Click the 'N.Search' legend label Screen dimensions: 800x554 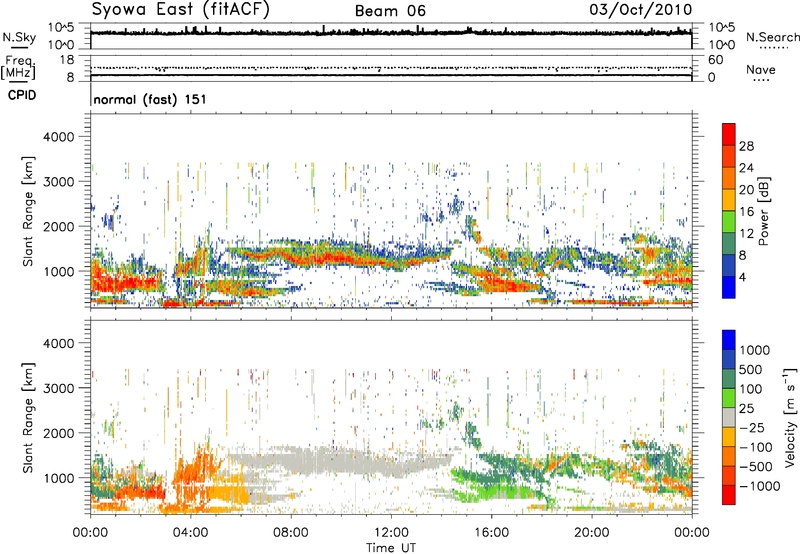[x=772, y=37]
